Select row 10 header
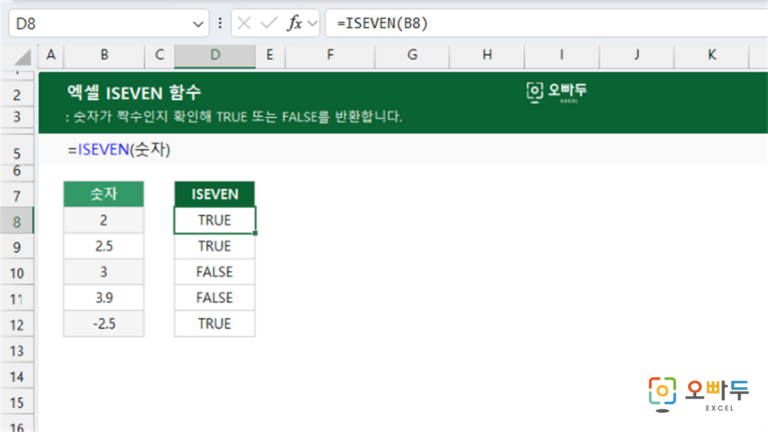This screenshot has height=432, width=768. 17,273
